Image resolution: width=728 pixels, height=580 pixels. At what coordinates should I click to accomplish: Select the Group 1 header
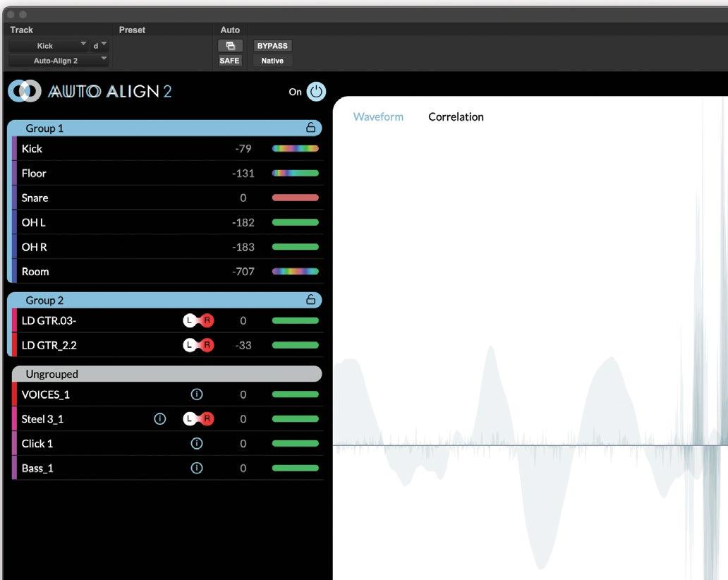click(x=165, y=128)
